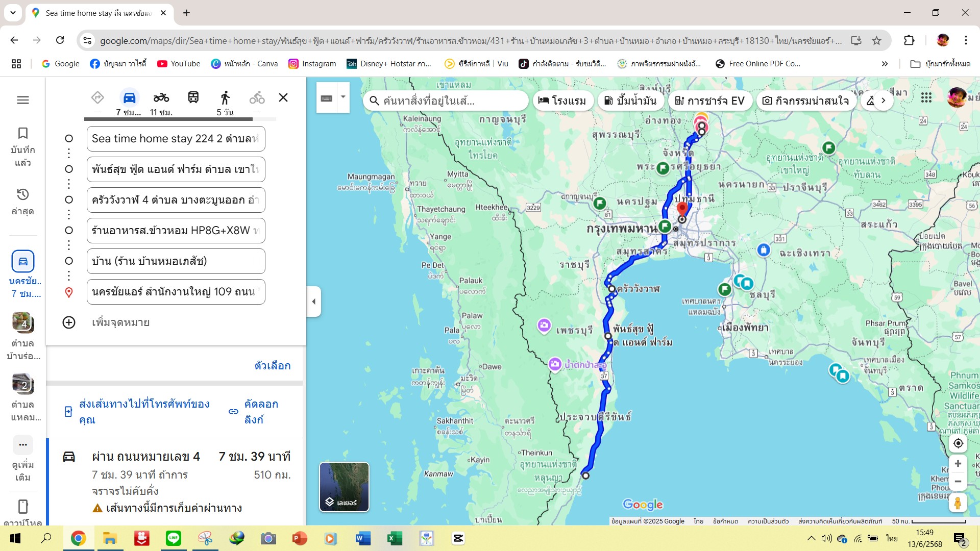Open the ตำบลแหลม recent place thumbnail
The image size is (980, 551).
click(23, 384)
